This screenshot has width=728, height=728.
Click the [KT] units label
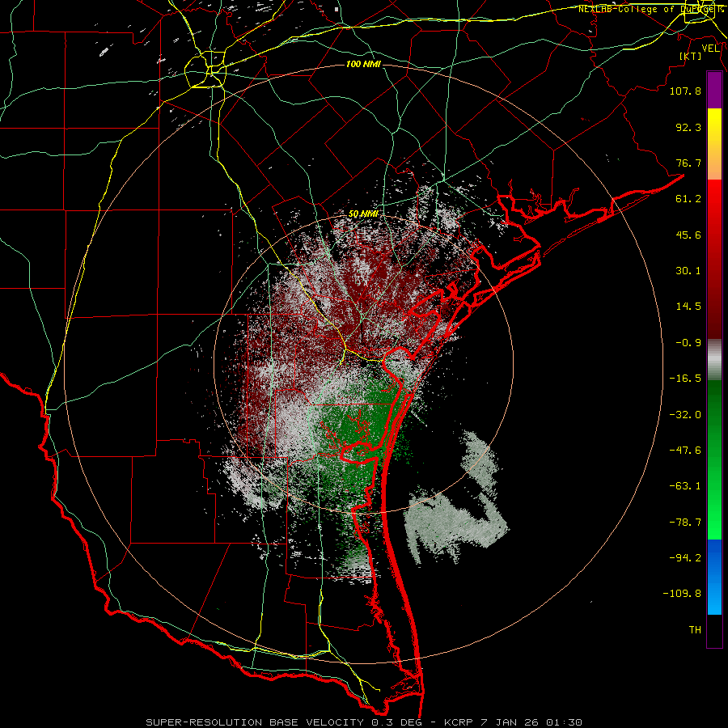690,56
